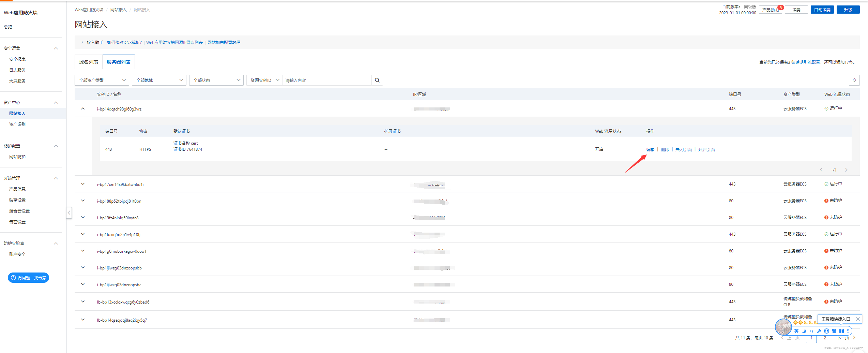Click the shirt skin icon in IME toolbar
Image resolution: width=868 pixels, height=353 pixels.
tap(834, 331)
